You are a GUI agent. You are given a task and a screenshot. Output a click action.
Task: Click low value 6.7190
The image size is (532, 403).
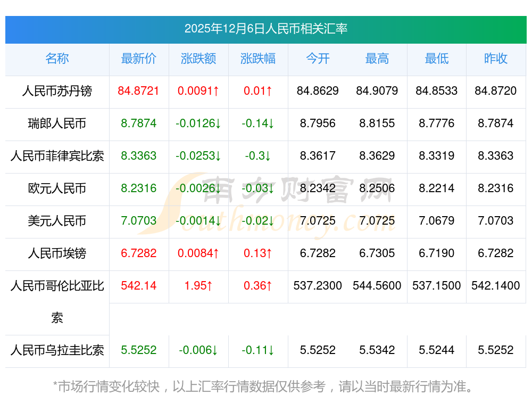pyautogui.click(x=437, y=253)
